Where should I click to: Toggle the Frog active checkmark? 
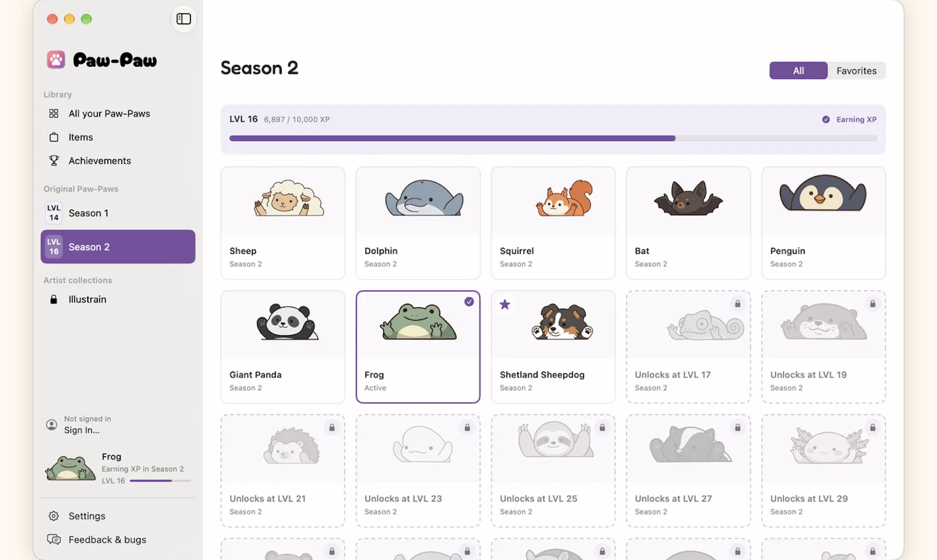point(469,302)
